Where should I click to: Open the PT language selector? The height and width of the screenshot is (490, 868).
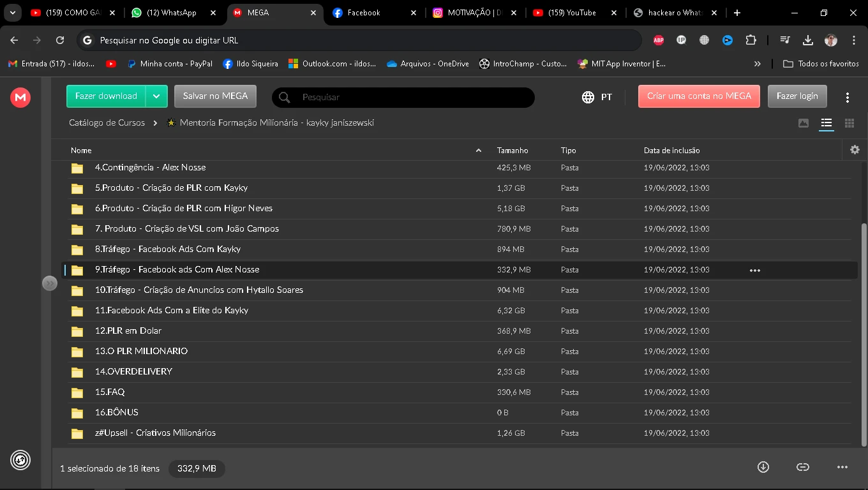click(597, 97)
